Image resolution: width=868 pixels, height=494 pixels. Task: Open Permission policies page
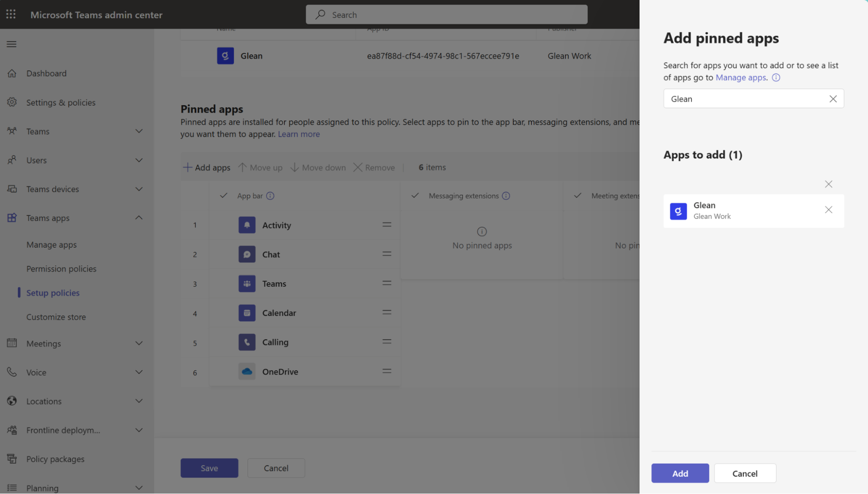pyautogui.click(x=61, y=269)
